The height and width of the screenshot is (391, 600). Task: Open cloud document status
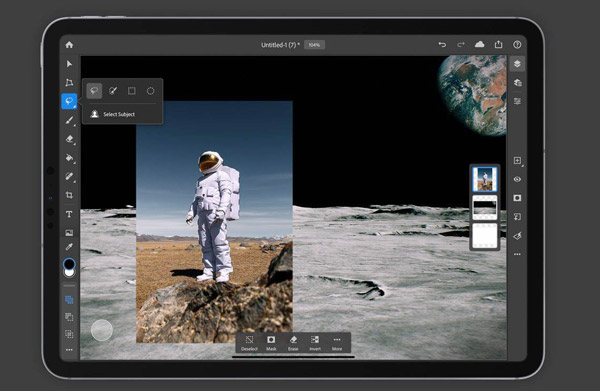click(x=479, y=45)
